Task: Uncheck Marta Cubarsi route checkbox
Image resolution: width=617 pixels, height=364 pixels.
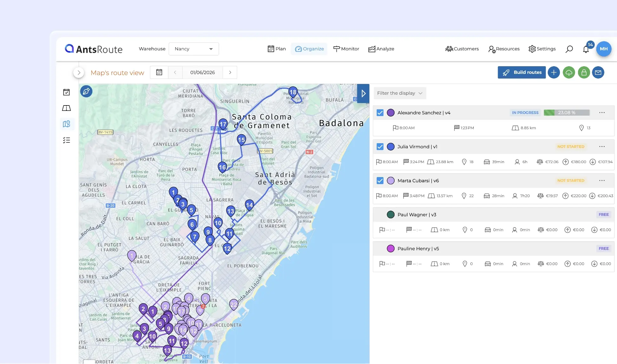Action: [380, 180]
